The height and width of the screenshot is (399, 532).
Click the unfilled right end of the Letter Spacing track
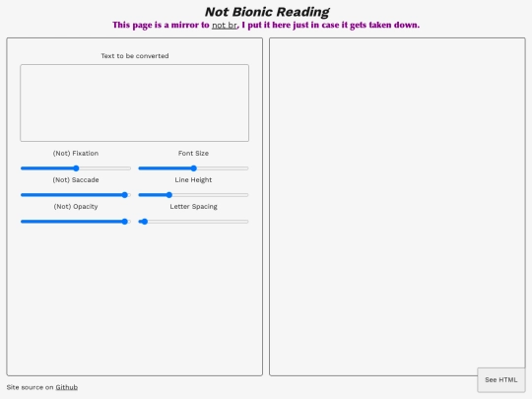click(x=198, y=222)
